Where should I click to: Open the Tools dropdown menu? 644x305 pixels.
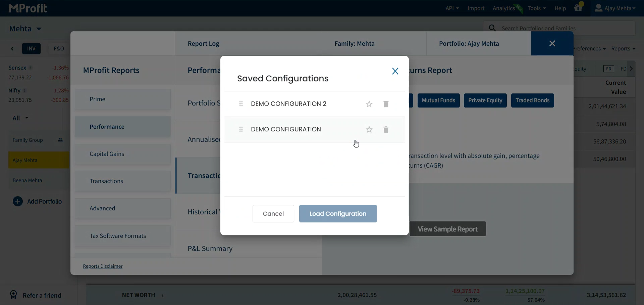(536, 8)
